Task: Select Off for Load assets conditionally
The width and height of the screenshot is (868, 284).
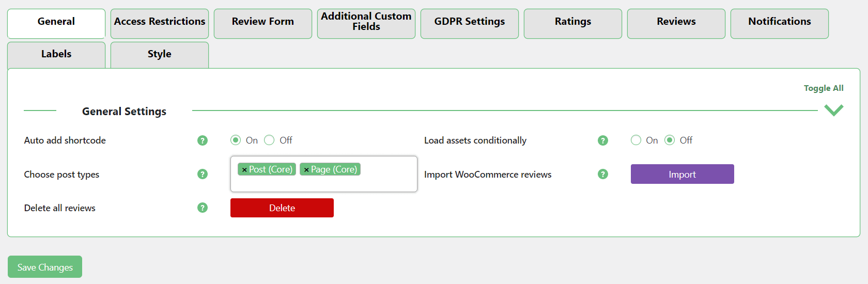Action: coord(670,140)
